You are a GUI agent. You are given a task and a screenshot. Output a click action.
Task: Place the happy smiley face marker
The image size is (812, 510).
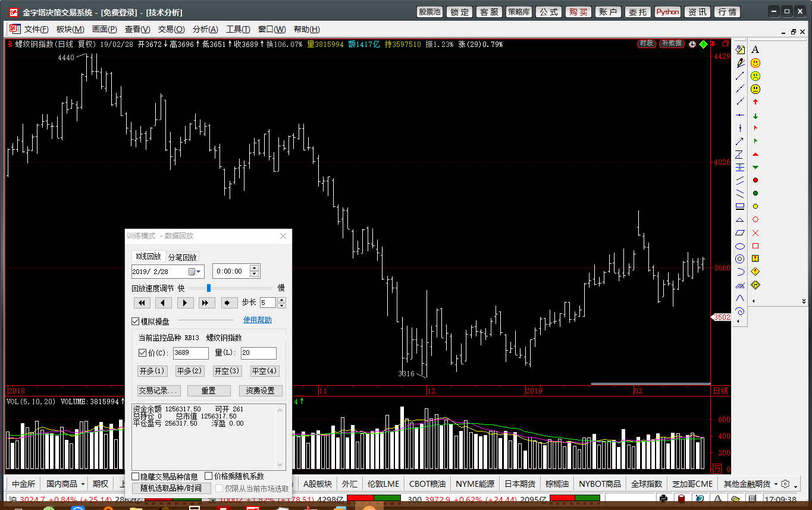tap(755, 62)
